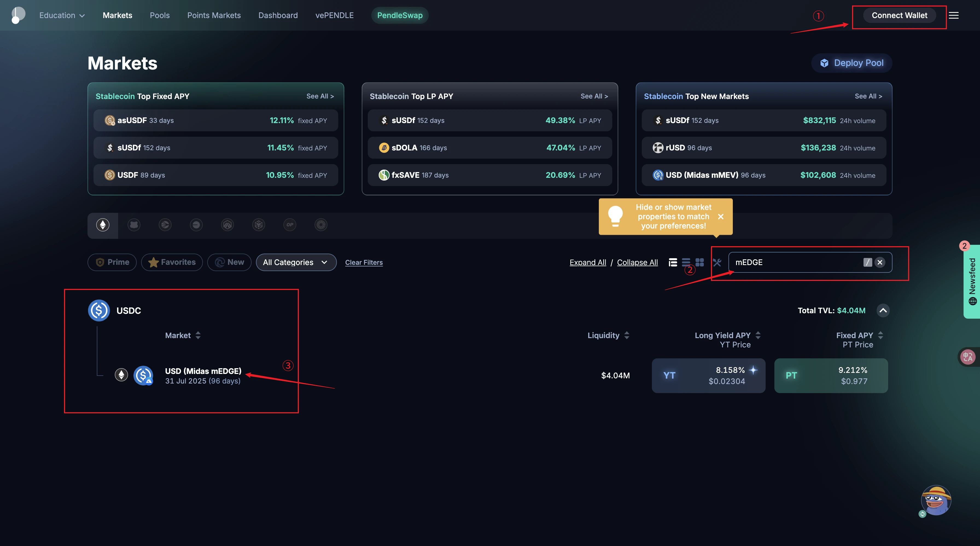Toggle the Prime filter
980x546 pixels.
point(112,262)
